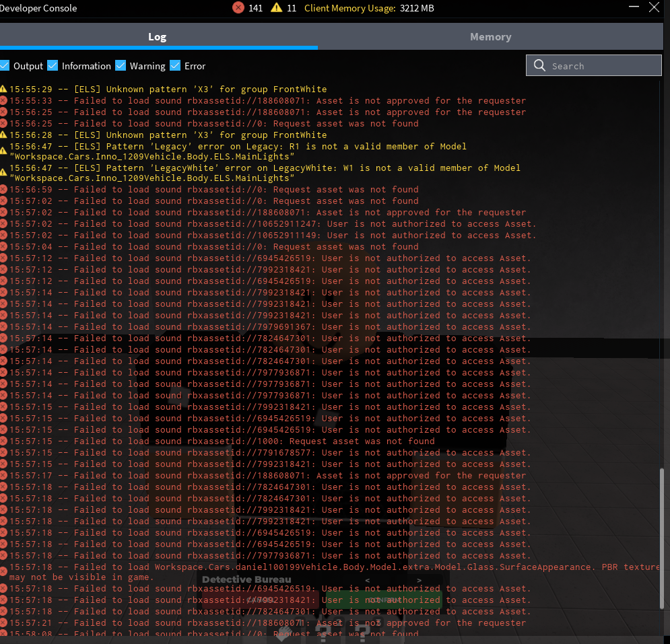Click warning icon beside 15:55:29 Unknown pattern entry
The image size is (670, 644).
[3, 89]
